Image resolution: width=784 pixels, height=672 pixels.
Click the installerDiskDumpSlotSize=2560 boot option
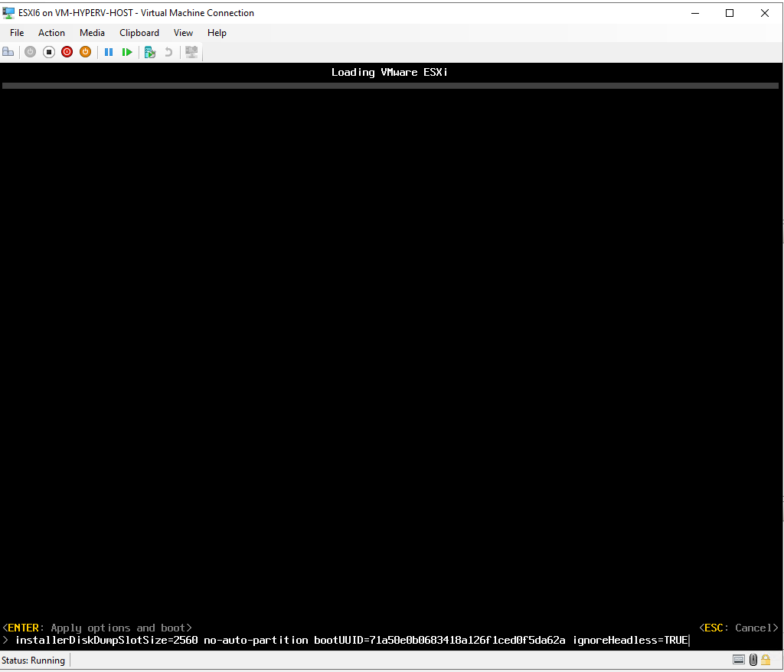106,641
